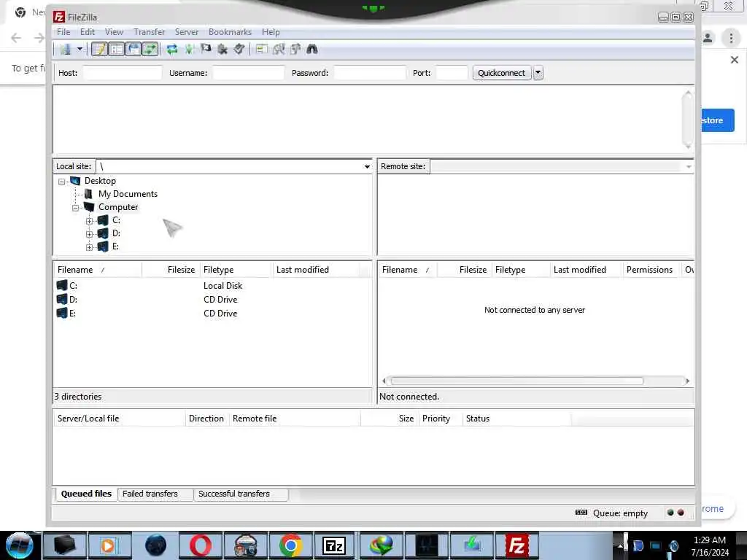The height and width of the screenshot is (560, 747).
Task: Collapse the Desktop tree node
Action: 61,182
